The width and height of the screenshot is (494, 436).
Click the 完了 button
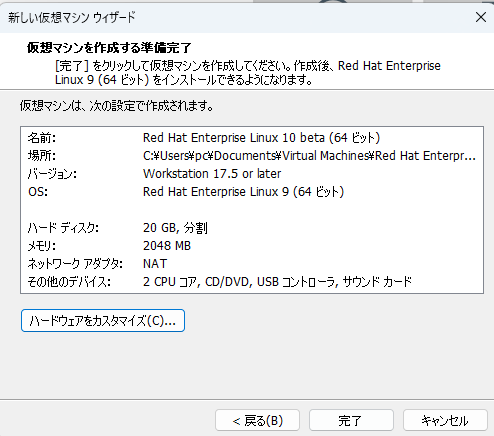[351, 420]
